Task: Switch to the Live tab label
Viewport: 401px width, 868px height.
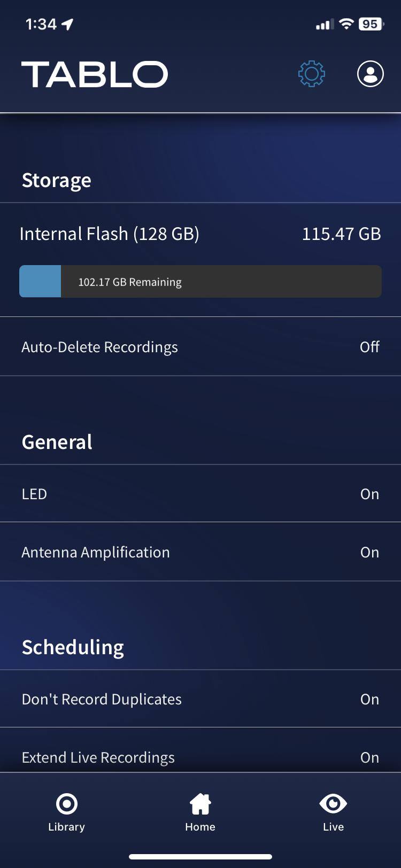Action: (x=333, y=827)
